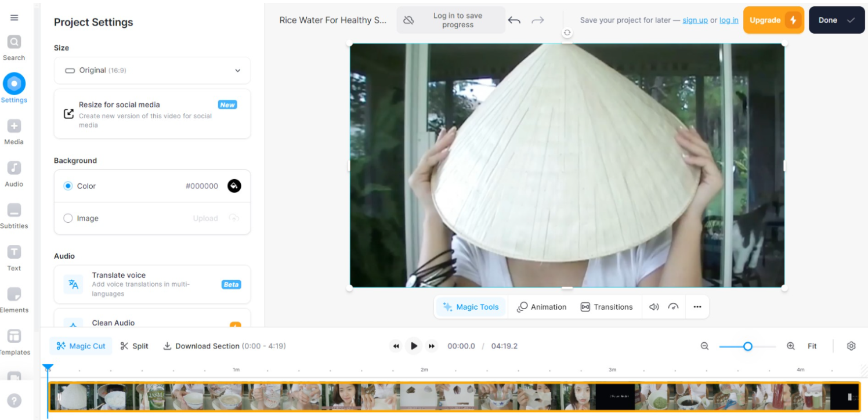Expand the Original (16:9) size dropdown

coord(152,70)
